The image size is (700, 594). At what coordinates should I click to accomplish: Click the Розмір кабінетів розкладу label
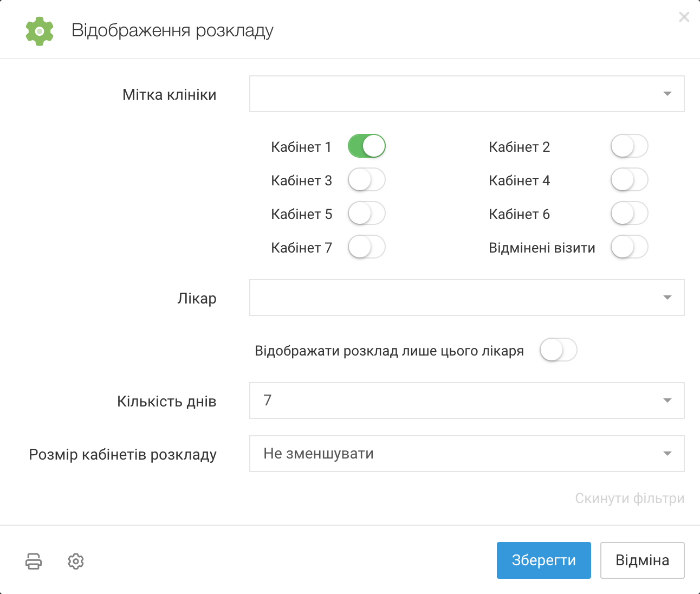(x=123, y=455)
